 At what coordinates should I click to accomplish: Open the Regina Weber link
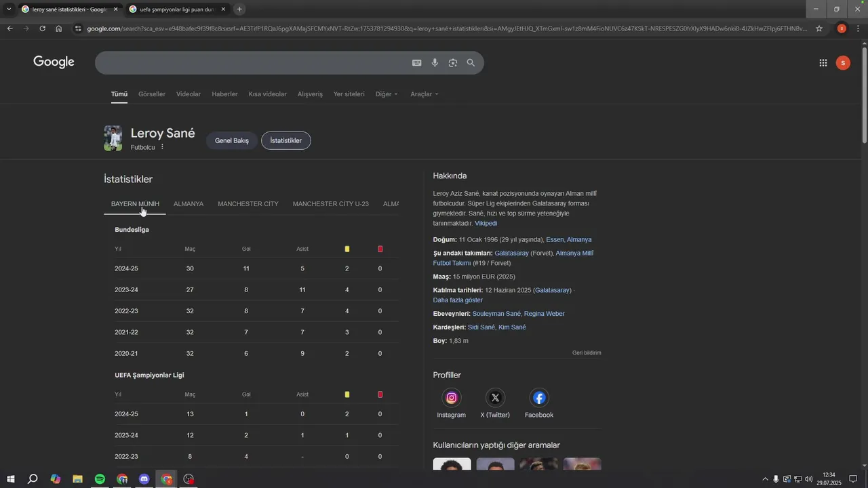tap(545, 314)
